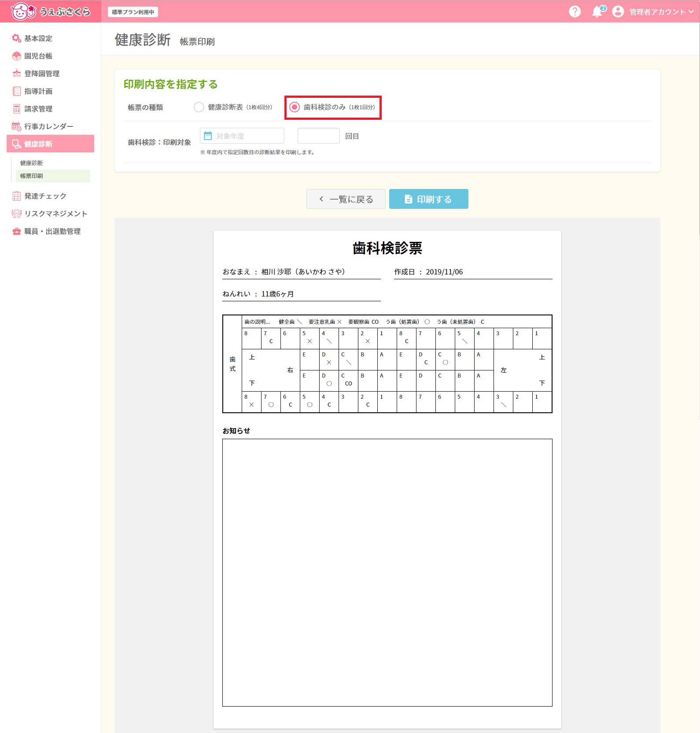Click the リスクマネジメント shield icon
The width and height of the screenshot is (700, 733).
click(x=17, y=214)
